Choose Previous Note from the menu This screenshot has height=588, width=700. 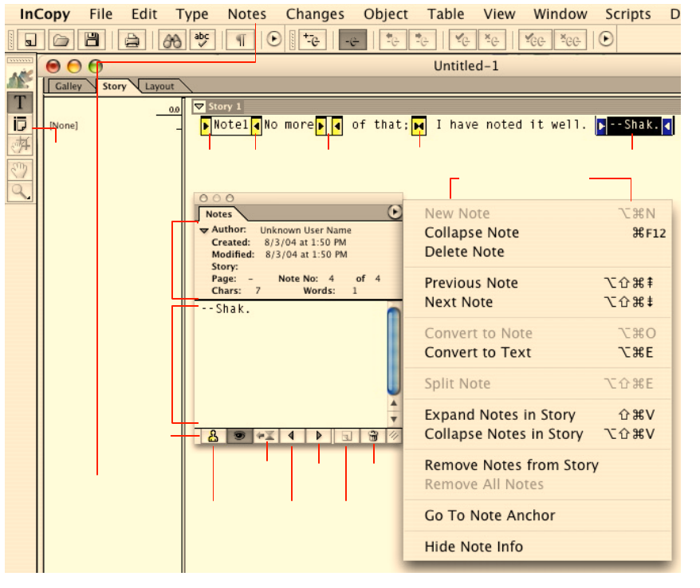[x=537, y=283]
